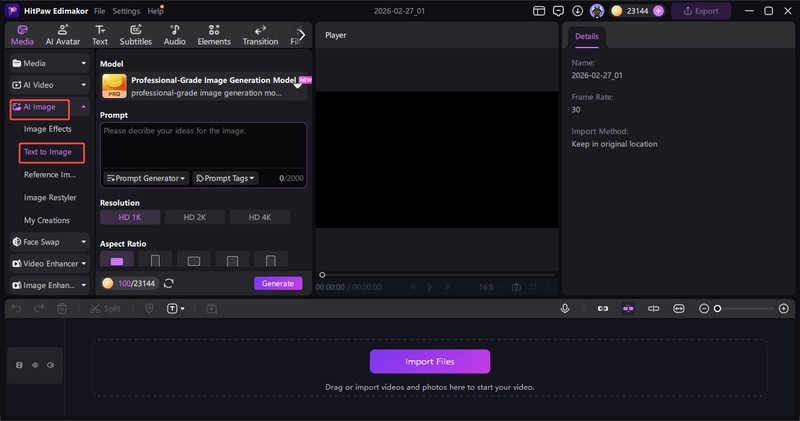Toggle track visibility eye icon
This screenshot has width=800, height=421.
pos(35,366)
